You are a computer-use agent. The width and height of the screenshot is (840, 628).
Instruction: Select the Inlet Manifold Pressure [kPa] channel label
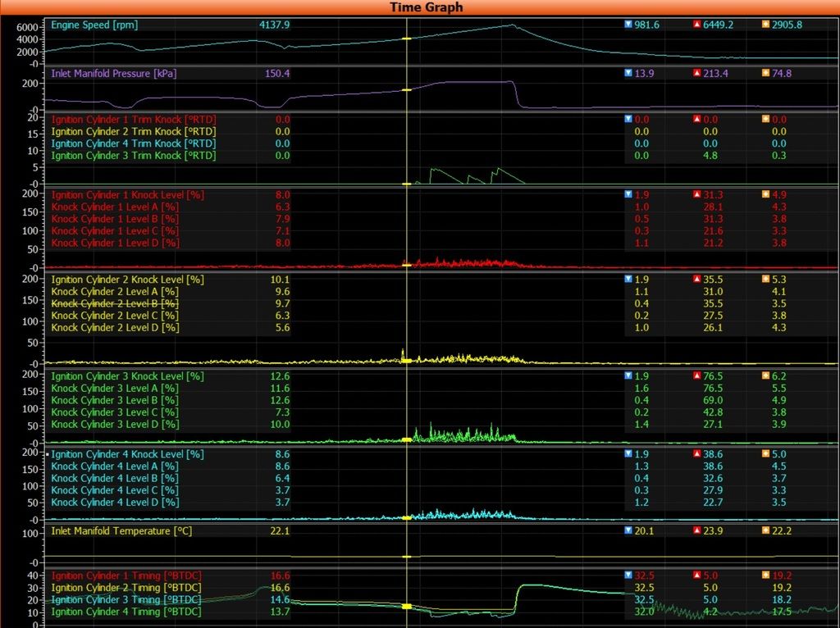coord(114,73)
